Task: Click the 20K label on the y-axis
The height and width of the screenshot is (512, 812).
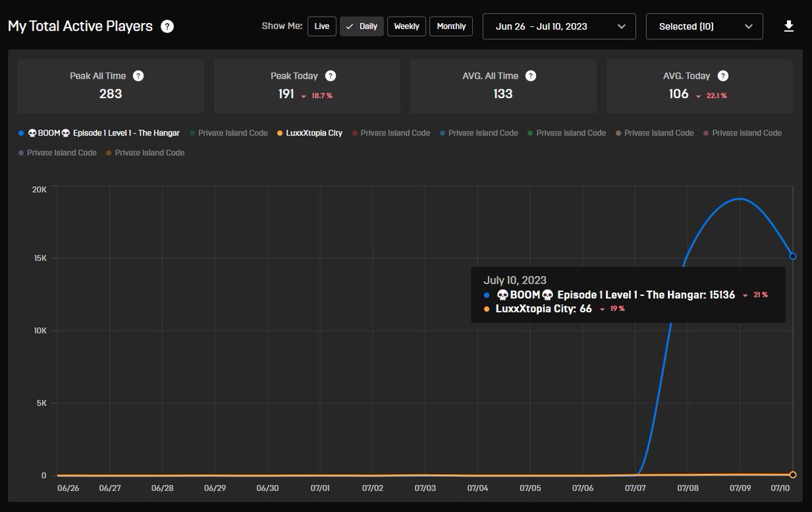Action: (39, 190)
